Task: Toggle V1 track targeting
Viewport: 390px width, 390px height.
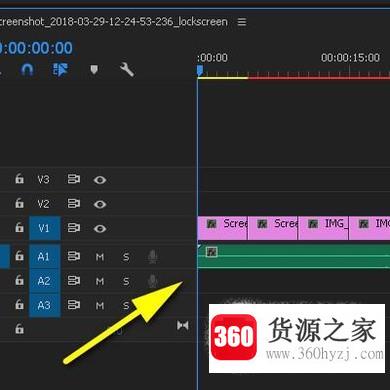Action: [x=45, y=228]
